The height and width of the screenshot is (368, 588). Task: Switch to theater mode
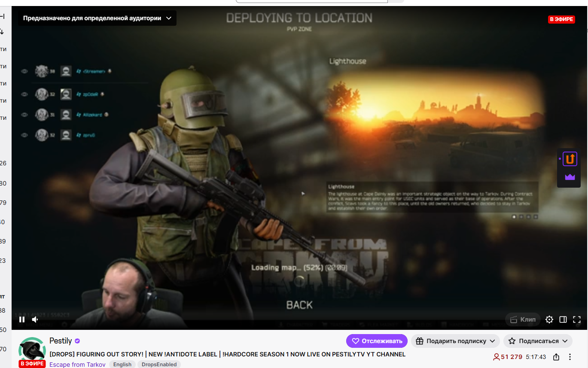[563, 319]
